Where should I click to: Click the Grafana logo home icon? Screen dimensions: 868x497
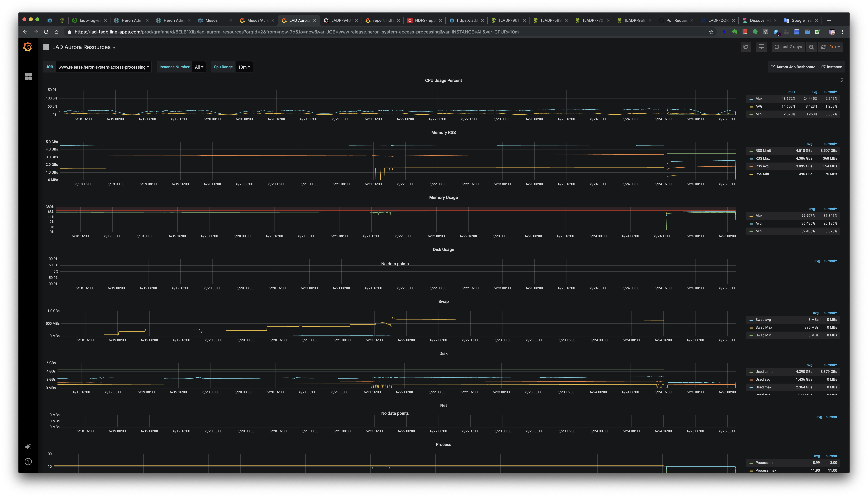pos(28,47)
